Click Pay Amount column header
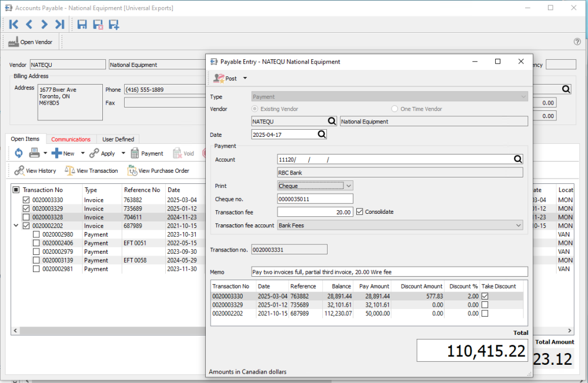 click(374, 286)
